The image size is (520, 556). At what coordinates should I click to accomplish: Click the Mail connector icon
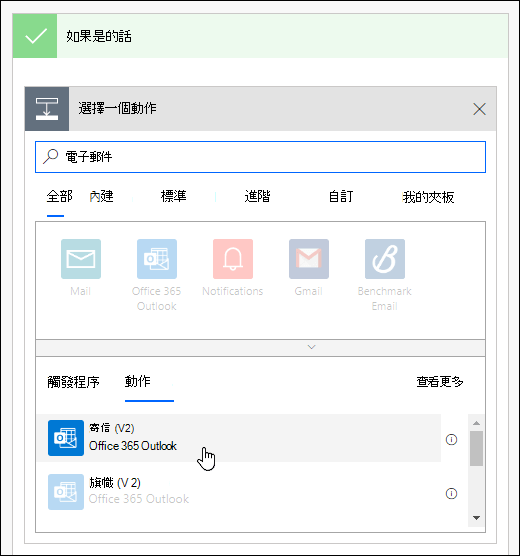(81, 259)
